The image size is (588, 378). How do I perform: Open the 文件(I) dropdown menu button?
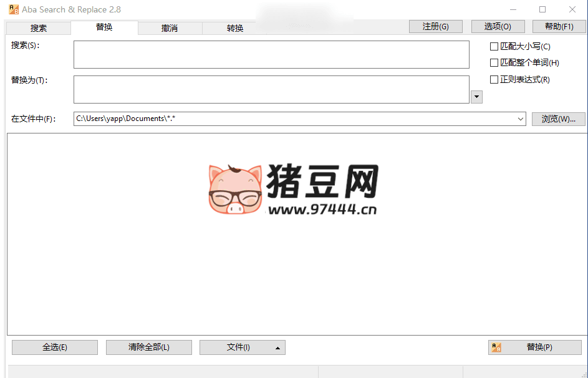[242, 347]
